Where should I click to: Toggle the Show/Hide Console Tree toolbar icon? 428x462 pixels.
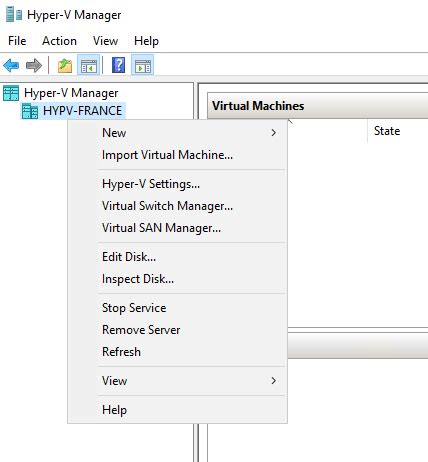pyautogui.click(x=89, y=65)
